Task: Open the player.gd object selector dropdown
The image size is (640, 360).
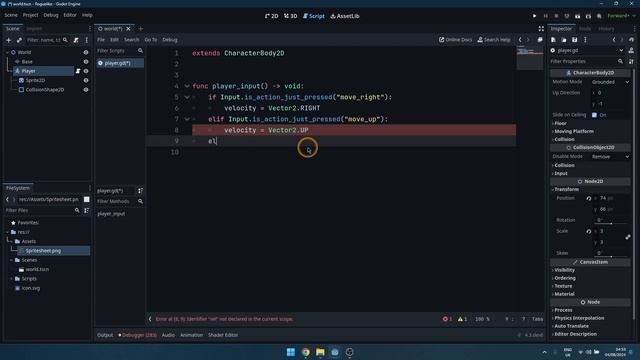Action: [x=587, y=50]
